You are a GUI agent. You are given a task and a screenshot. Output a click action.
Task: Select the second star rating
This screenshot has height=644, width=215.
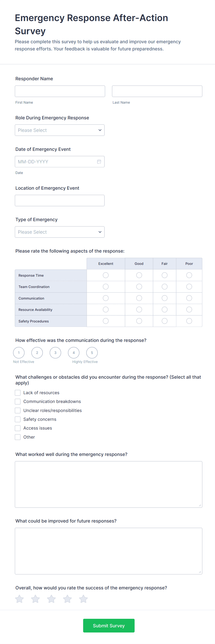pos(35,599)
